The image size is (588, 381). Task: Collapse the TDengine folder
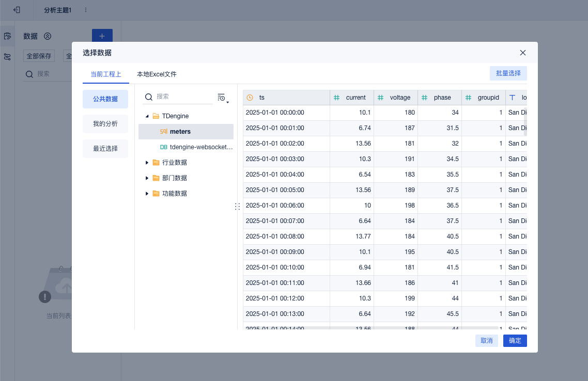click(147, 116)
